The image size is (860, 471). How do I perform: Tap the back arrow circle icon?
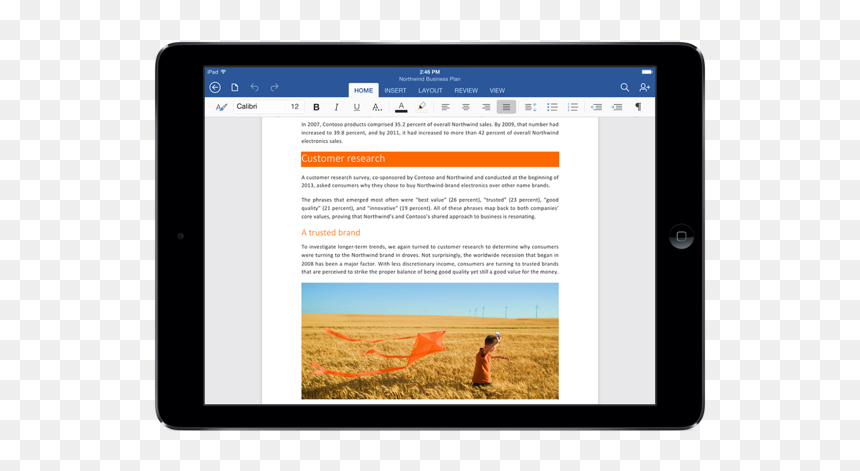pyautogui.click(x=215, y=87)
